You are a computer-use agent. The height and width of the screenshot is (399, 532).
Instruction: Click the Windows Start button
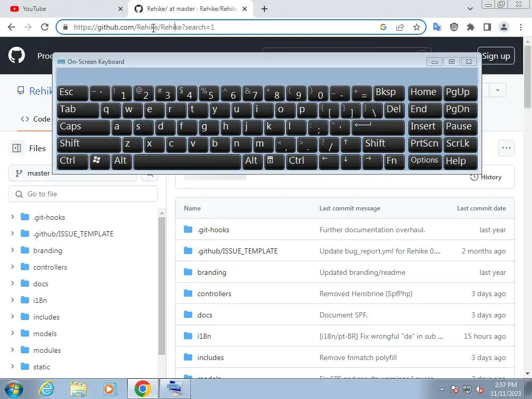click(x=14, y=389)
